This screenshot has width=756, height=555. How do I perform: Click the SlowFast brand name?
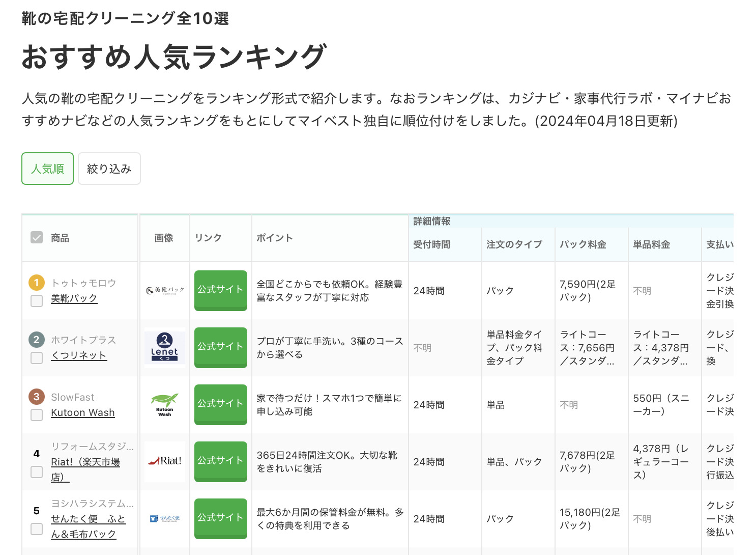(73, 397)
